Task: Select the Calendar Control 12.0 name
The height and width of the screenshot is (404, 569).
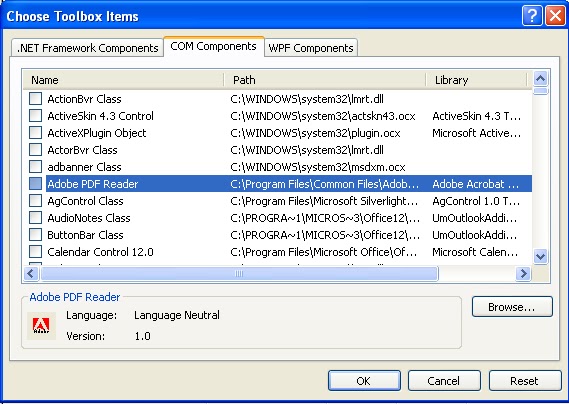Action: (x=100, y=252)
